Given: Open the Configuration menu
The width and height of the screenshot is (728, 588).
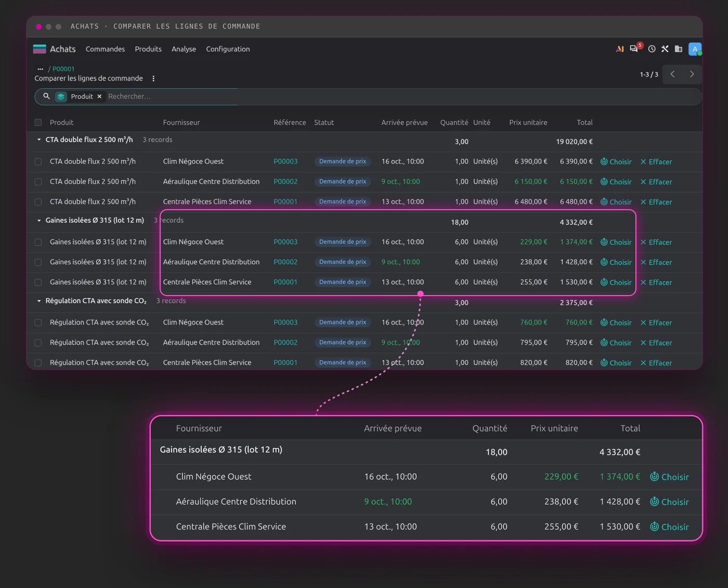Looking at the screenshot, I should 228,49.
